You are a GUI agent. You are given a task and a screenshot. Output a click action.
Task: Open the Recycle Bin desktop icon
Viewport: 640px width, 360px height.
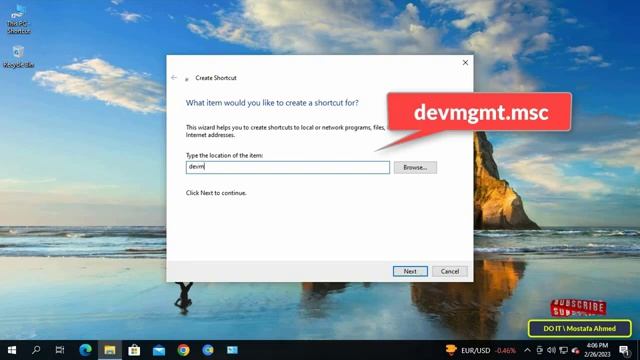click(18, 57)
